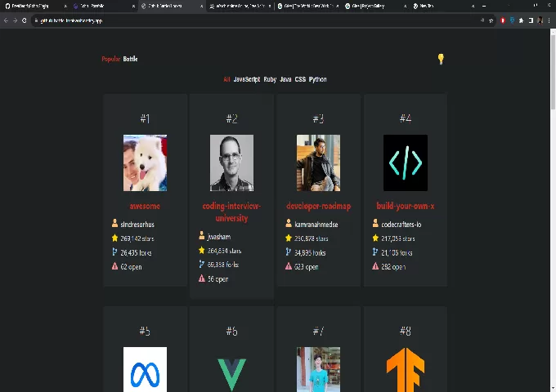Click the user icon beside kamranahmedse
The height and width of the screenshot is (392, 556).
click(x=289, y=224)
